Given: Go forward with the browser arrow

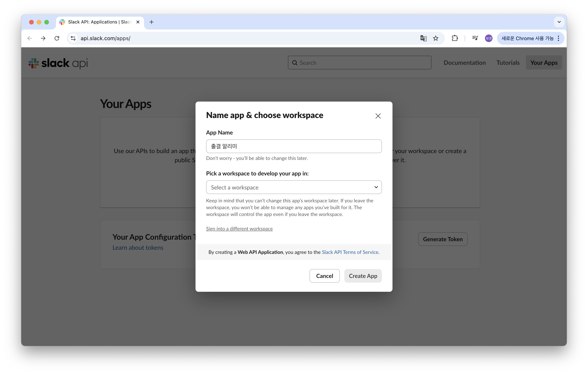Looking at the screenshot, I should (x=43, y=38).
